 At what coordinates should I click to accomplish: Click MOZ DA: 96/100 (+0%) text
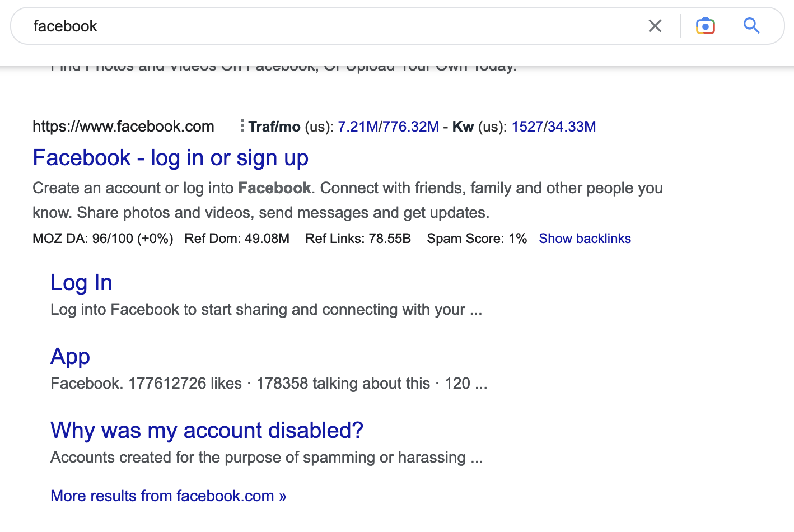pos(103,239)
